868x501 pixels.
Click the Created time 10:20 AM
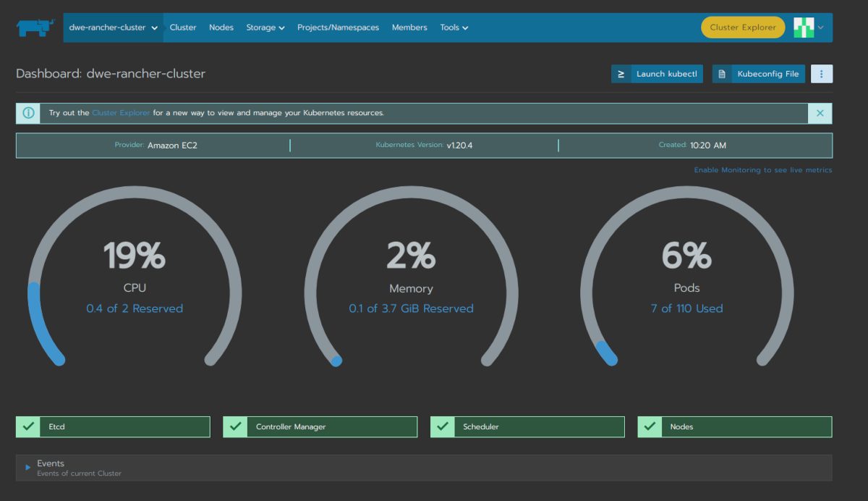pyautogui.click(x=708, y=146)
